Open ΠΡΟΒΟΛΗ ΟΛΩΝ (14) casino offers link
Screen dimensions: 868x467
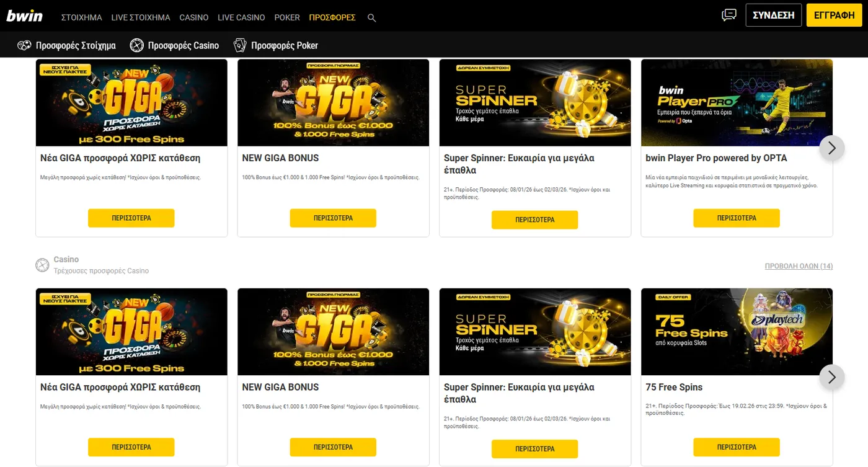[799, 265]
